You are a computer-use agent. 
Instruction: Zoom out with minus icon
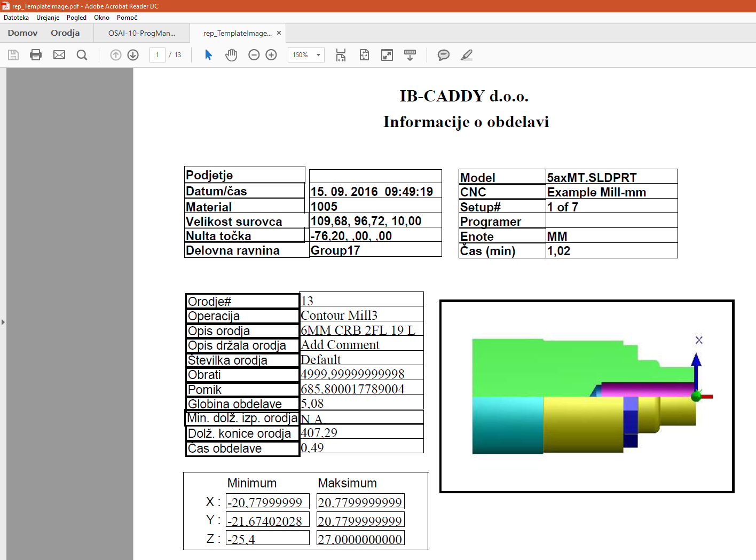[x=254, y=55]
